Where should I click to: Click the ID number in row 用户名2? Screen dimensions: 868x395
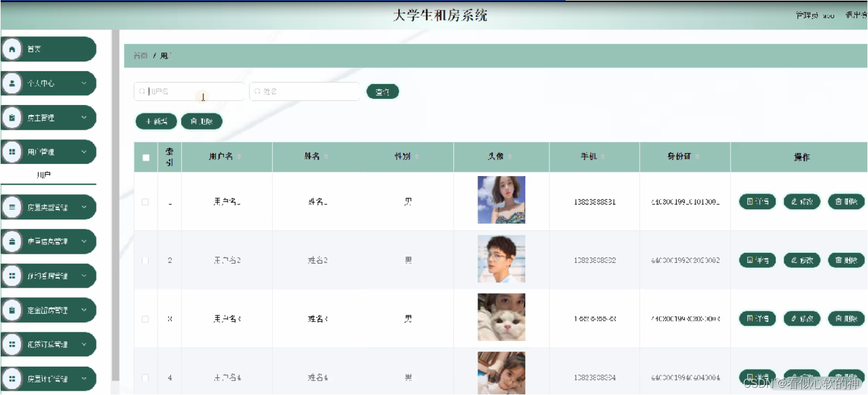tap(685, 261)
